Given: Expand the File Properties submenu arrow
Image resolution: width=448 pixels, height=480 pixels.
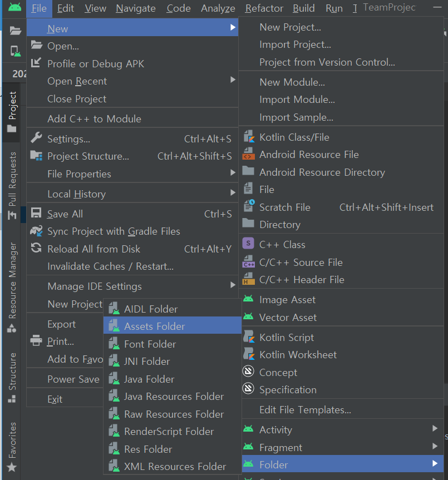Looking at the screenshot, I should point(233,172).
